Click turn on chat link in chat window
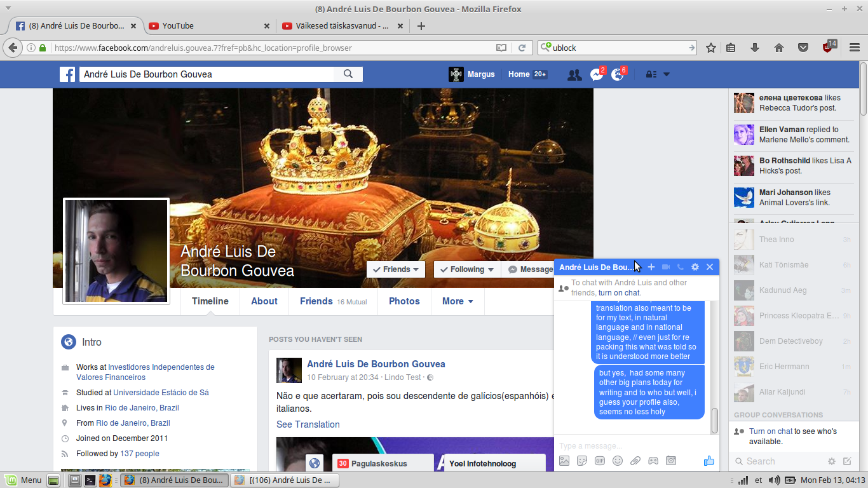This screenshot has height=488, width=868. [x=619, y=293]
